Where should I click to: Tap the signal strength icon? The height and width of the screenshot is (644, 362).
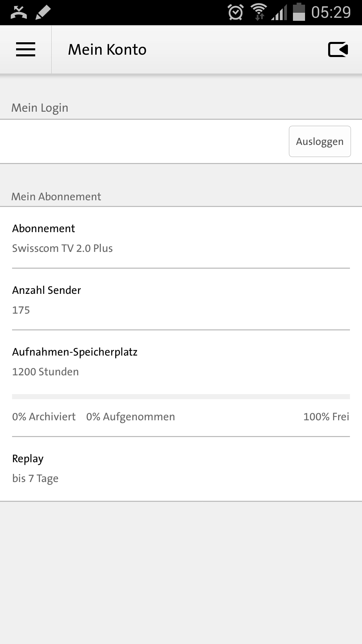pos(279,13)
